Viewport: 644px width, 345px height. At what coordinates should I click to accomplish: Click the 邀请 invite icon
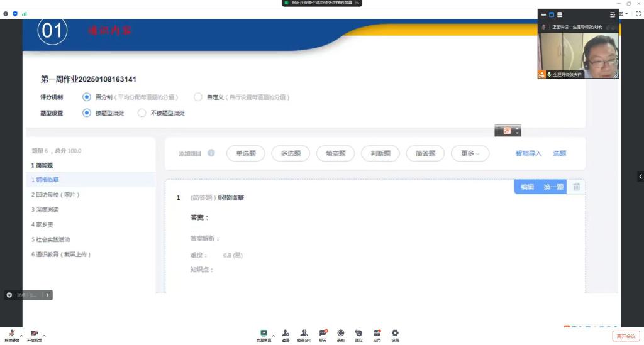(286, 333)
